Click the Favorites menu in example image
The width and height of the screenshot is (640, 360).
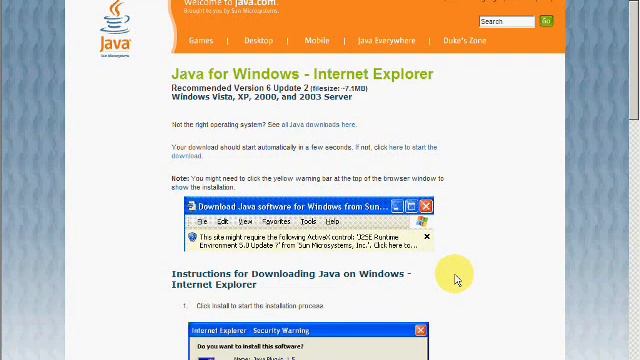[x=276, y=222]
